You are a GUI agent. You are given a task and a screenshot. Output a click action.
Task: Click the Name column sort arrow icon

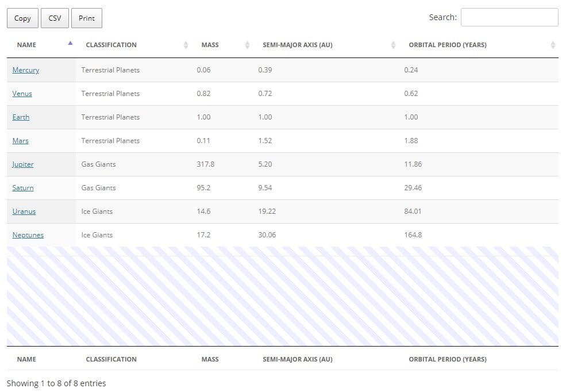70,43
